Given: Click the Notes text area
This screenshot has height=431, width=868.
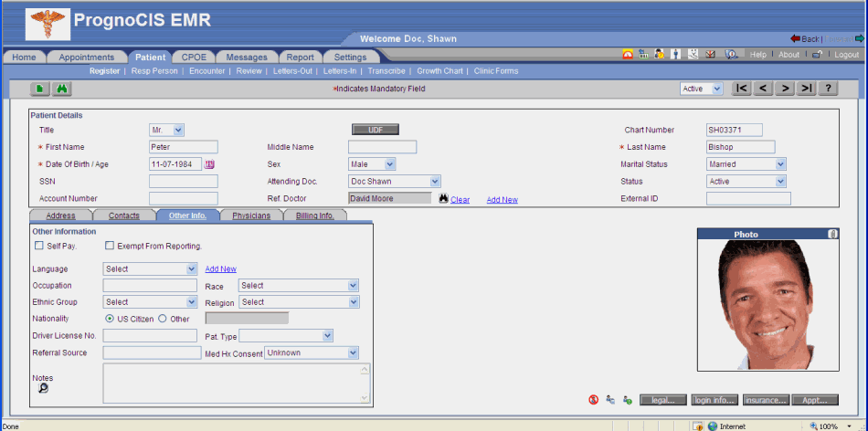Looking at the screenshot, I should 237,383.
